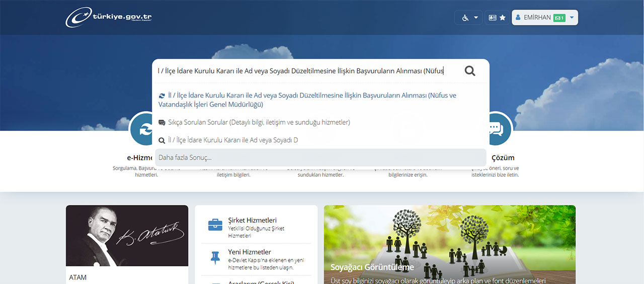Click the ID card icon in header
644x284 pixels.
[x=492, y=18]
